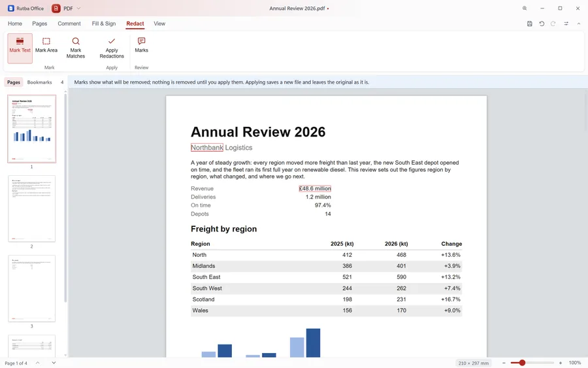
Task: Click the thumbnail panel scrollbar
Action: [x=65, y=197]
